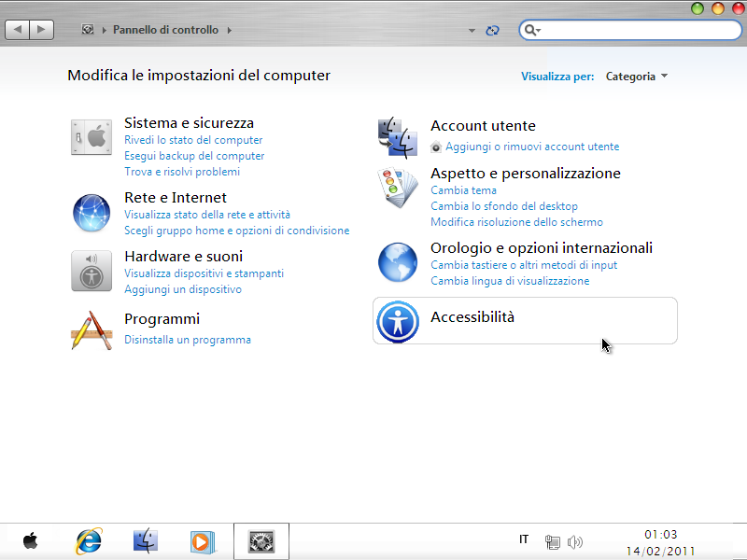
Task: Click the network tray icon
Action: coord(552,541)
